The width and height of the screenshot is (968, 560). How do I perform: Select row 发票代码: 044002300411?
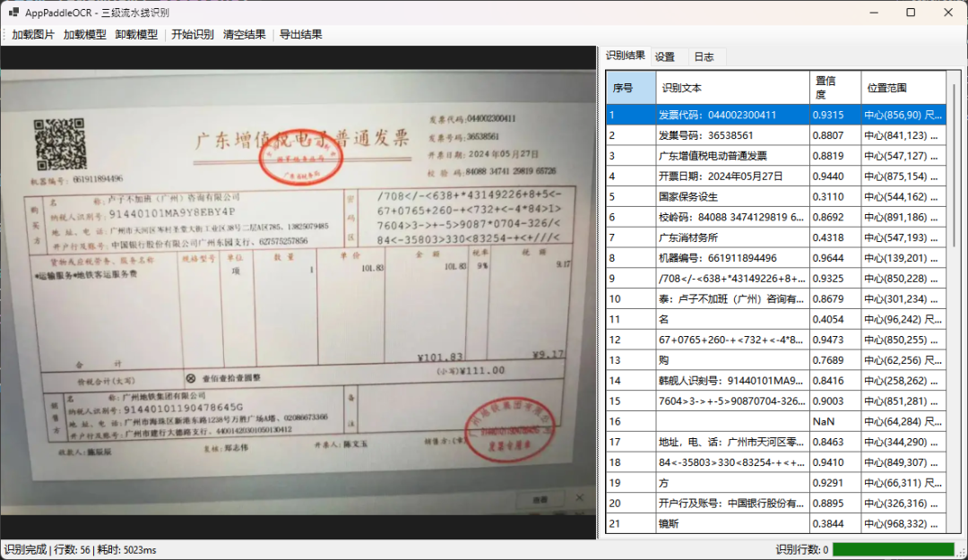coord(775,115)
